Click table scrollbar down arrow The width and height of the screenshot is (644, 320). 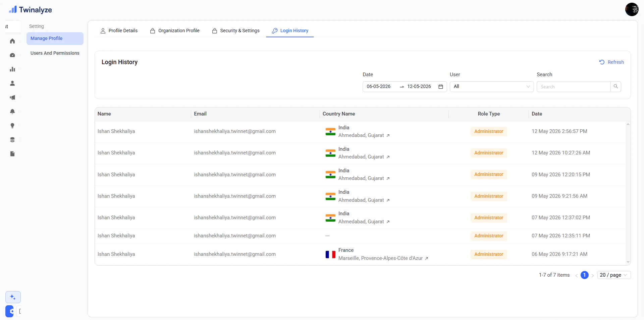[628, 262]
